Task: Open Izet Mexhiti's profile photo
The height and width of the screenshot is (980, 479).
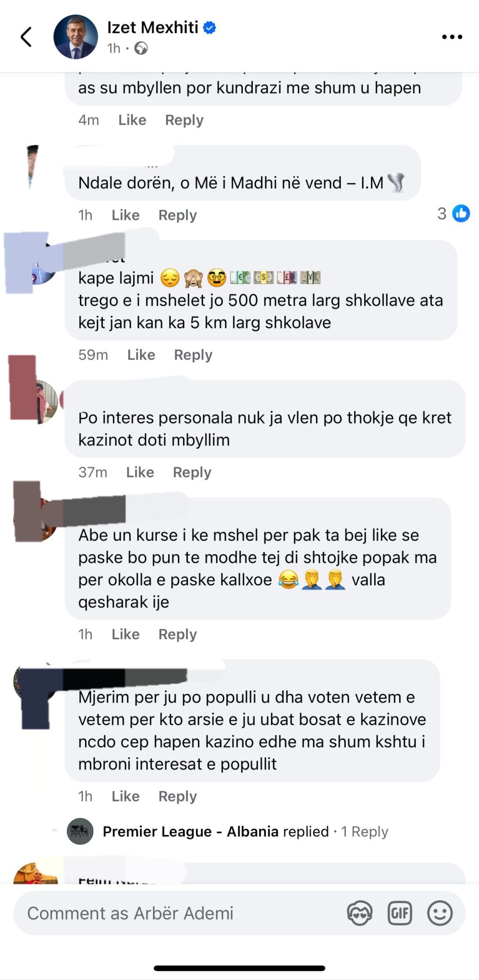Action: pyautogui.click(x=76, y=37)
